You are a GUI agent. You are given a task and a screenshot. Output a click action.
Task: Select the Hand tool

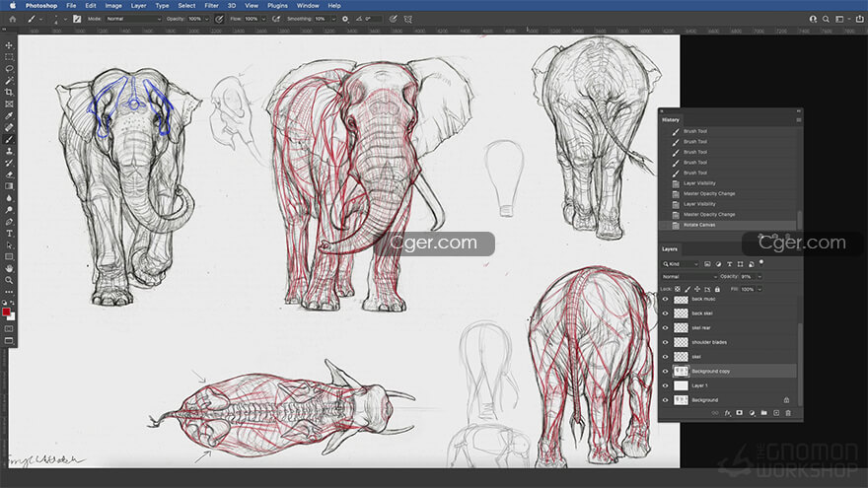9,269
